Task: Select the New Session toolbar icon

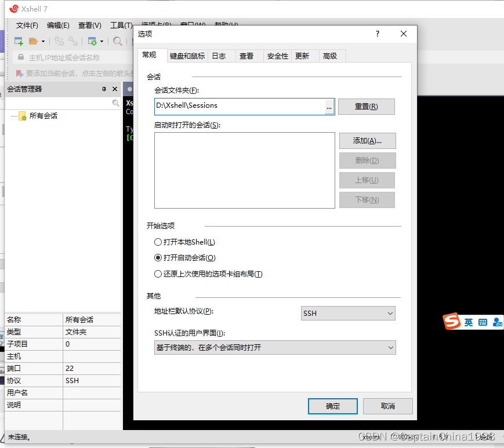Action: coord(19,41)
